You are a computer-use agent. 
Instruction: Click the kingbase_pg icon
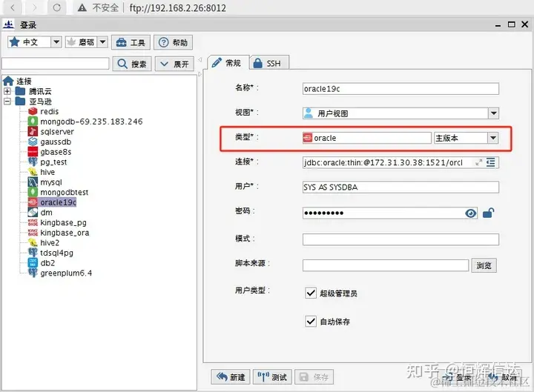pyautogui.click(x=33, y=222)
